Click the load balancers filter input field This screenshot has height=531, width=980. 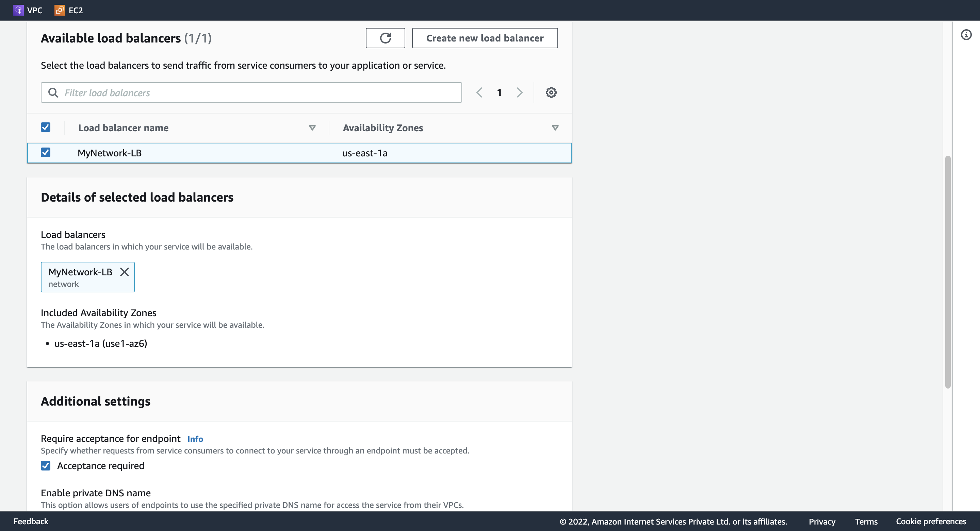point(251,92)
